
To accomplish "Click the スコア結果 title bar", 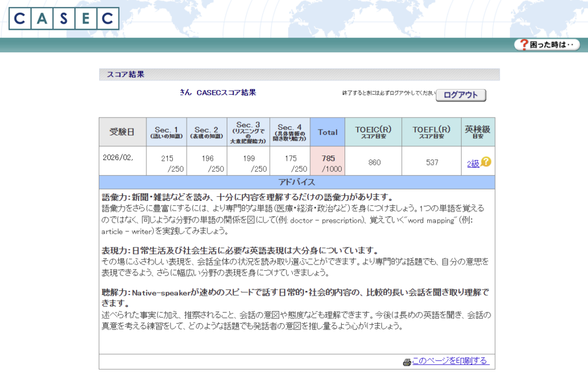I will coord(299,75).
